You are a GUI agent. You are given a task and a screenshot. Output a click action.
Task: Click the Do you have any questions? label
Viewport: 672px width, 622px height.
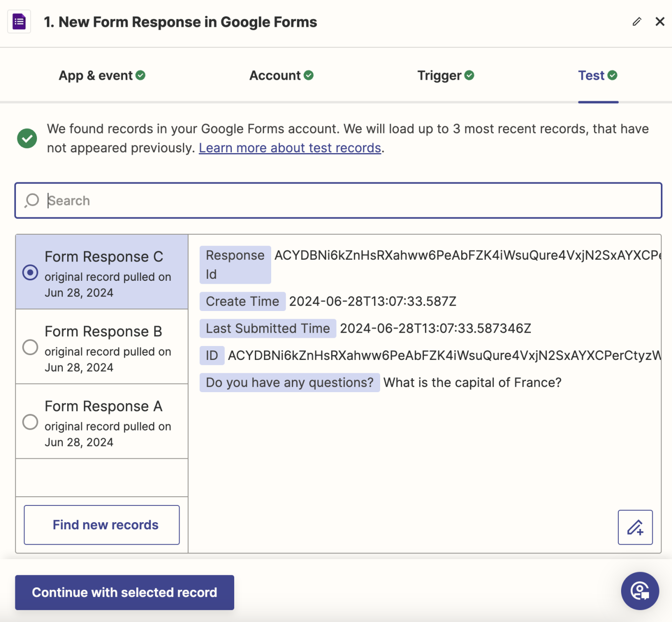click(x=289, y=383)
